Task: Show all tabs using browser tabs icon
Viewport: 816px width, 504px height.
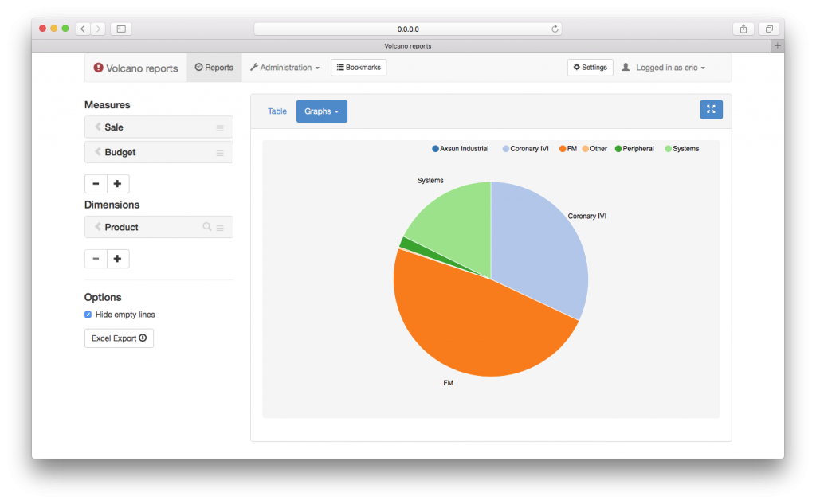Action: [769, 29]
